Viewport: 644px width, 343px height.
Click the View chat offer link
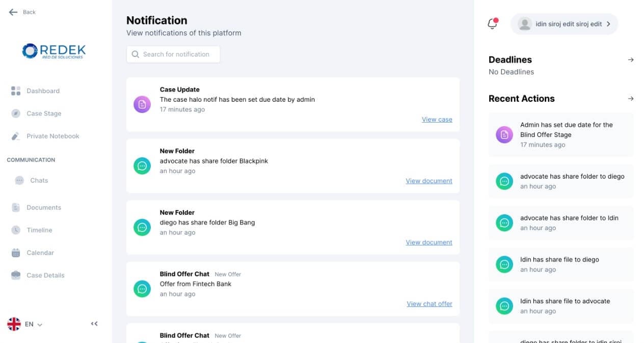click(429, 304)
